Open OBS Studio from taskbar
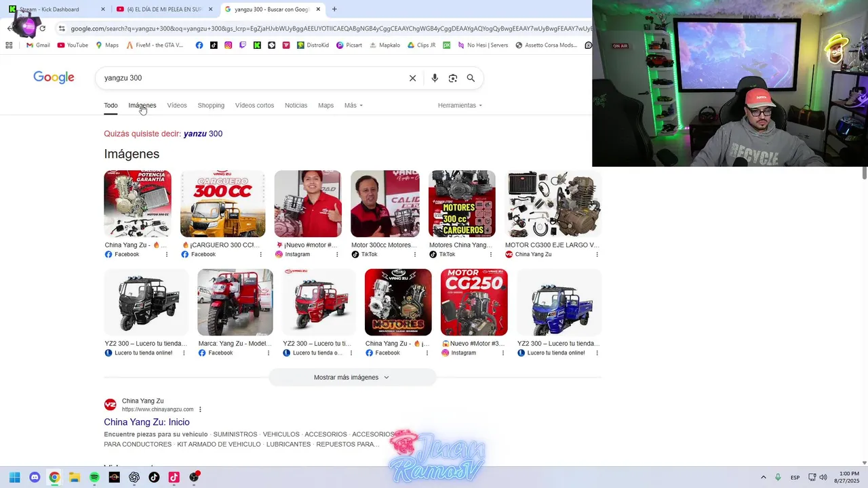The height and width of the screenshot is (488, 868). click(194, 477)
